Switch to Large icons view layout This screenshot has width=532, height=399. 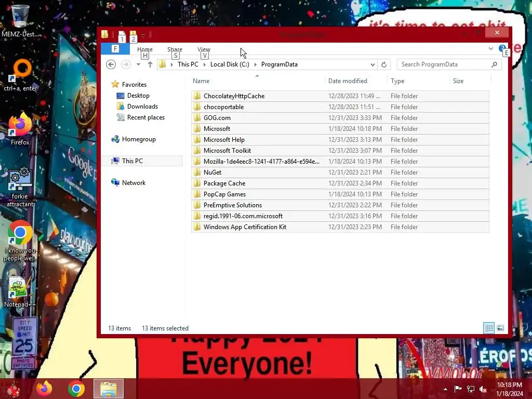(x=500, y=328)
